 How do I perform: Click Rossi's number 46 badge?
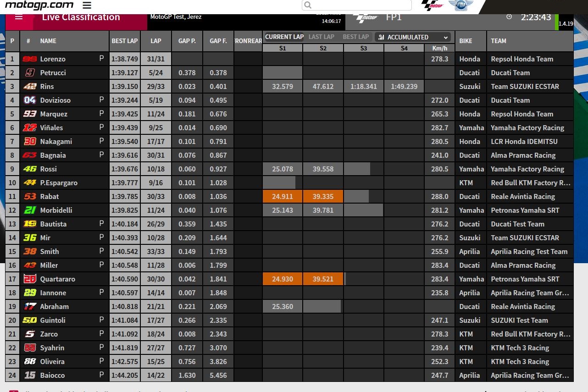(30, 169)
